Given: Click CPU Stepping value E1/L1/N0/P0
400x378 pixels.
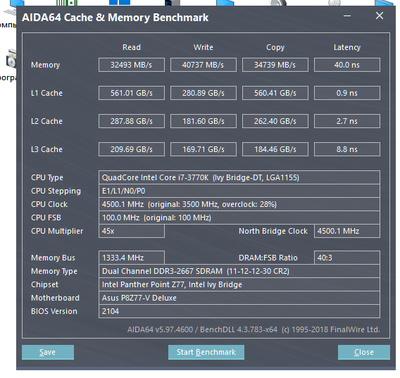Looking at the screenshot, I should coord(239,191).
